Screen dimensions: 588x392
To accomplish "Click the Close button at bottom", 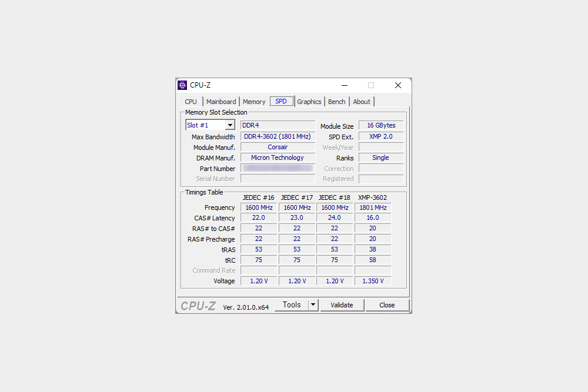I will [387, 305].
